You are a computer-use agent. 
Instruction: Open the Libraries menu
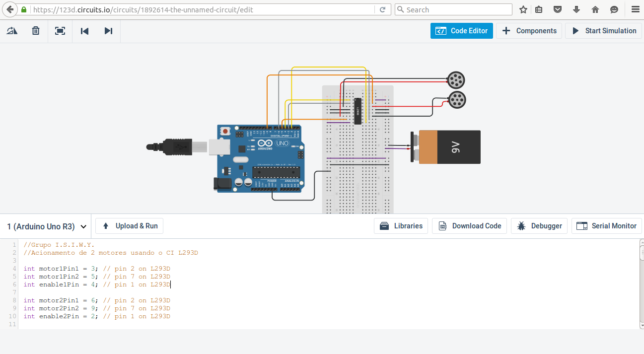click(x=401, y=226)
